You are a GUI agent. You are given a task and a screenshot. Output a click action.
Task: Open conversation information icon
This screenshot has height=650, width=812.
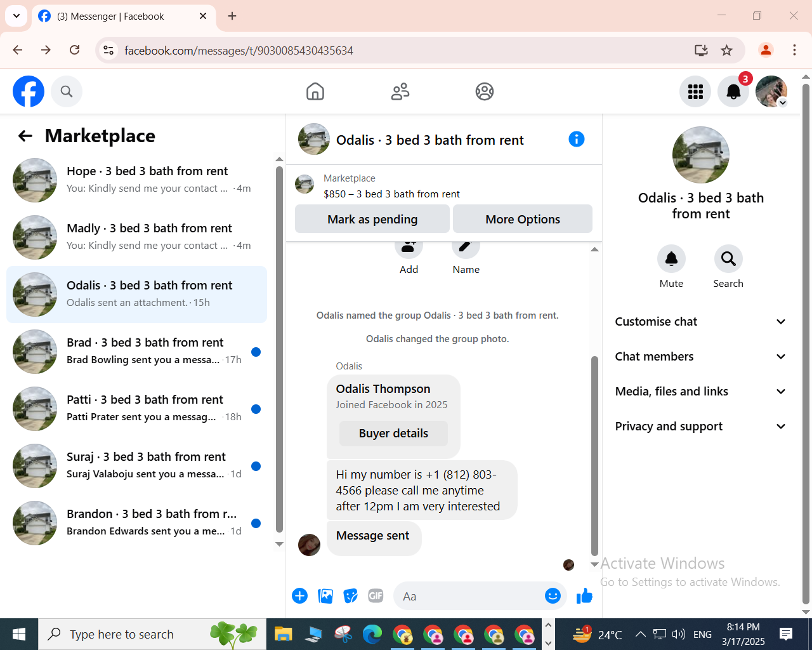(577, 139)
